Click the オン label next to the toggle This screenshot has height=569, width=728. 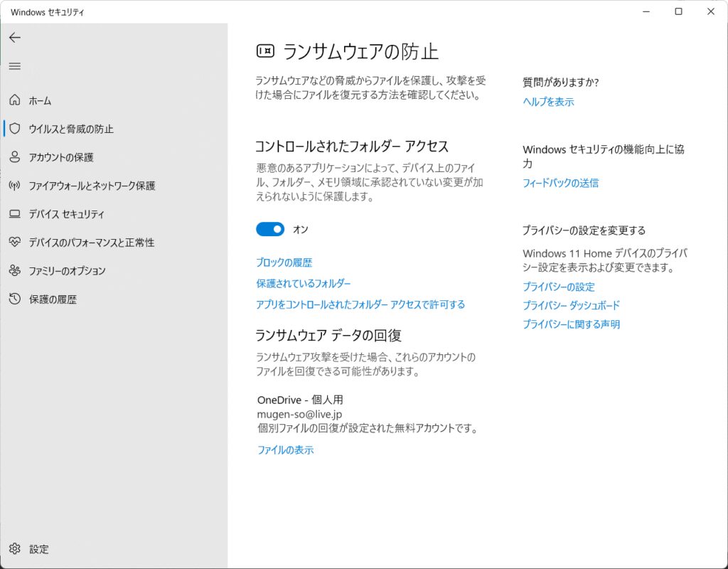(x=301, y=230)
